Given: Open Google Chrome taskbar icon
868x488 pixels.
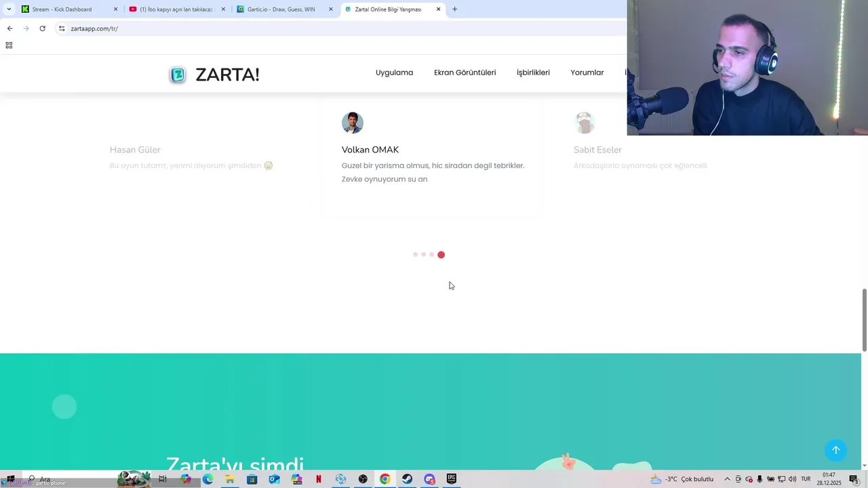Looking at the screenshot, I should pyautogui.click(x=384, y=479).
